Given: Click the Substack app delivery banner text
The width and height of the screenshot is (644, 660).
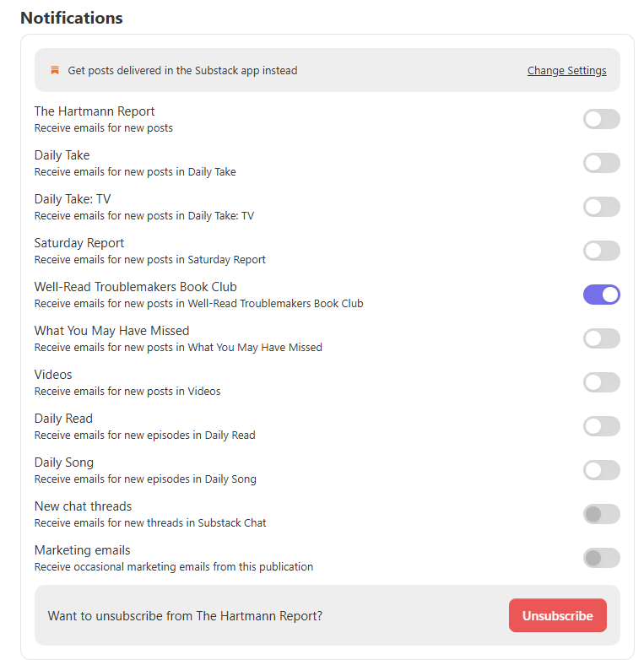Looking at the screenshot, I should pos(182,70).
